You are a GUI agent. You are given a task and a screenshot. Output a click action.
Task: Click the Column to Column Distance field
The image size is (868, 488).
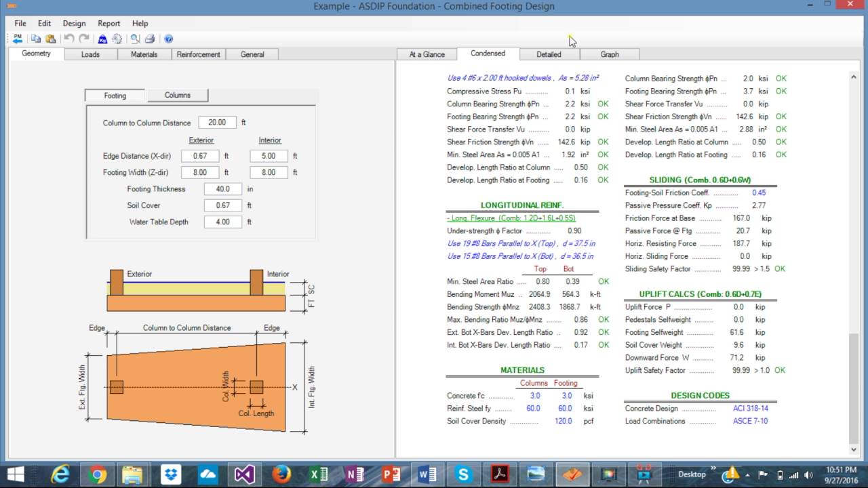coord(217,123)
